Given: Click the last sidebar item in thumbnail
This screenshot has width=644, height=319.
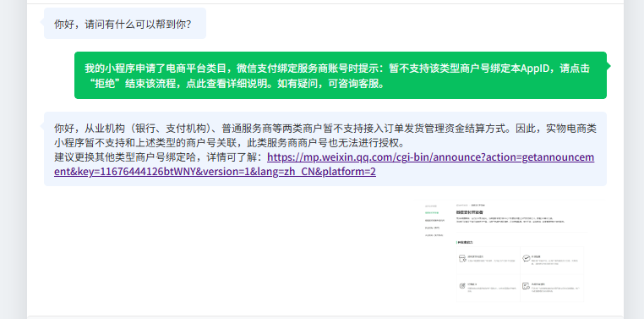Looking at the screenshot, I should point(434,235).
